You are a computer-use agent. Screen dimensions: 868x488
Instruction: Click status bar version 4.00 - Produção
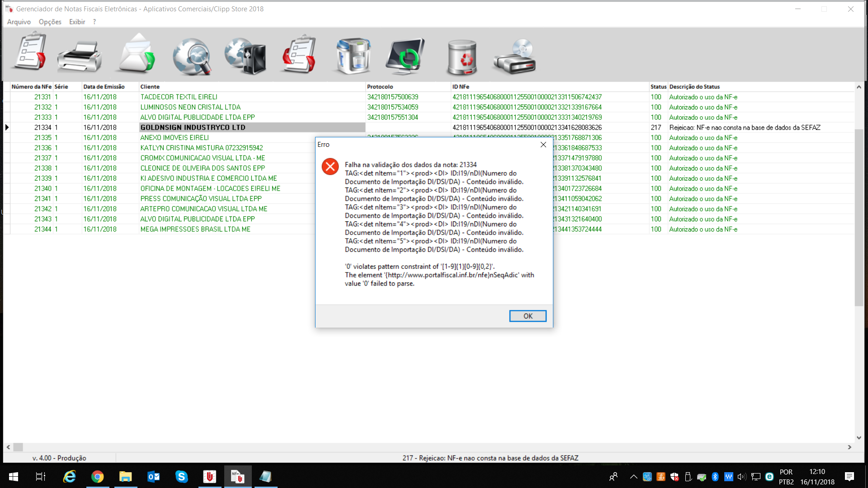click(59, 458)
